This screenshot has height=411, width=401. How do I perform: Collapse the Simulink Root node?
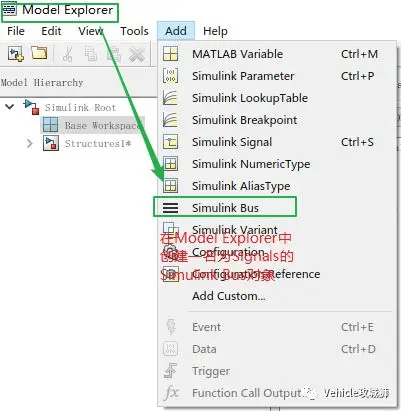[x=10, y=107]
